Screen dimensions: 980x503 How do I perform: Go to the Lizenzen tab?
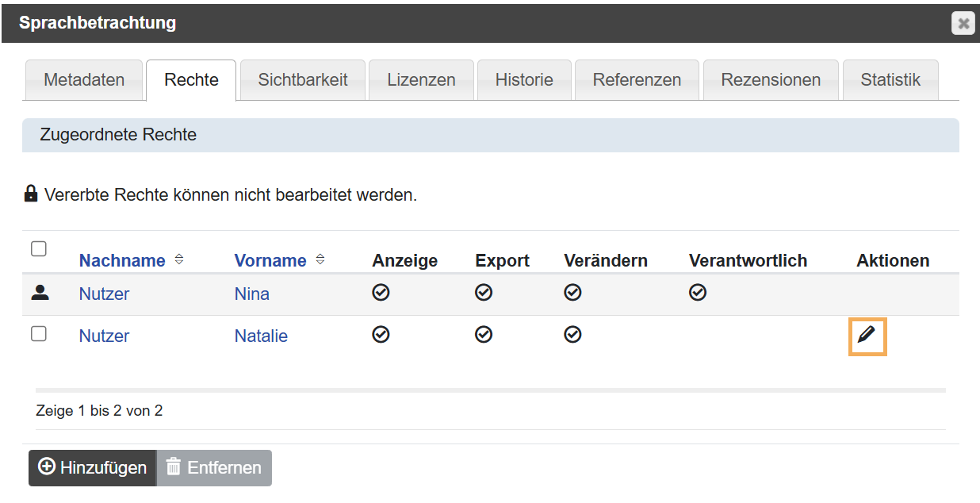tap(421, 80)
